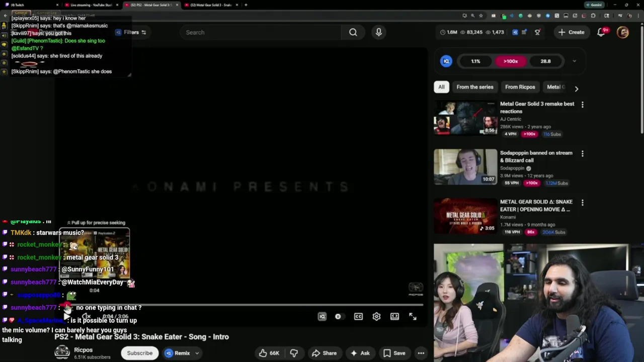Screen dimensions: 644x362
Task: Open options for Metal Gear Solid 3 remake reactions
Action: coord(583,105)
